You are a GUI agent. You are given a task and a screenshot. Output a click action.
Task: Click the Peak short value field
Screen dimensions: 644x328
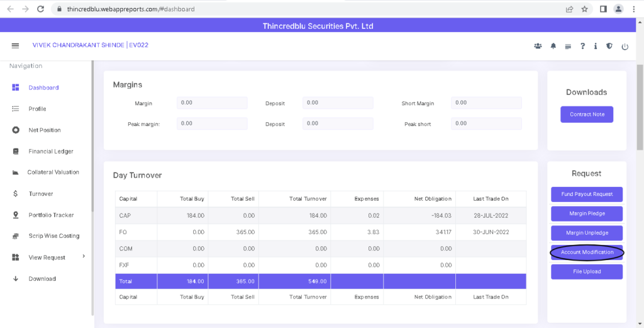click(486, 123)
